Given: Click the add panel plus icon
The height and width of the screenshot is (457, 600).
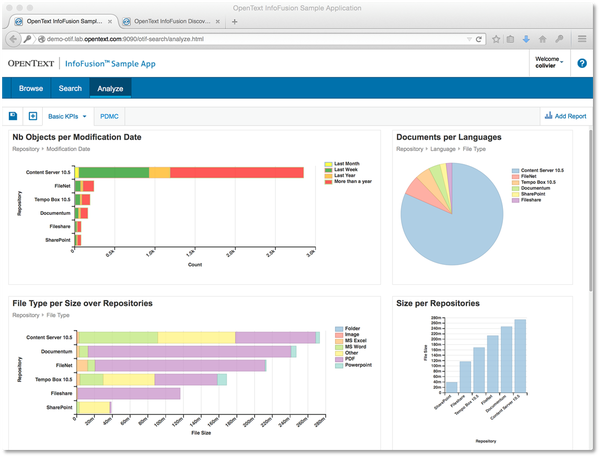Looking at the screenshot, I should click(33, 116).
